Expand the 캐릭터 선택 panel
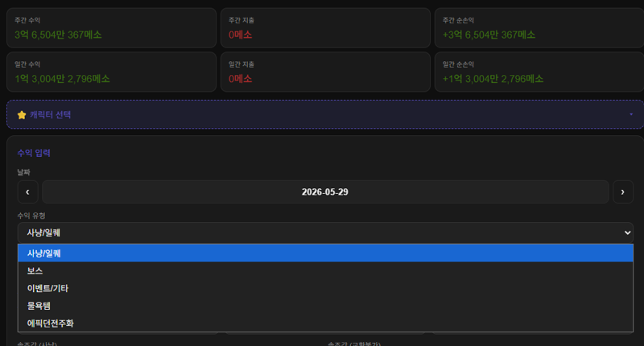This screenshot has height=346, width=644. 325,114
